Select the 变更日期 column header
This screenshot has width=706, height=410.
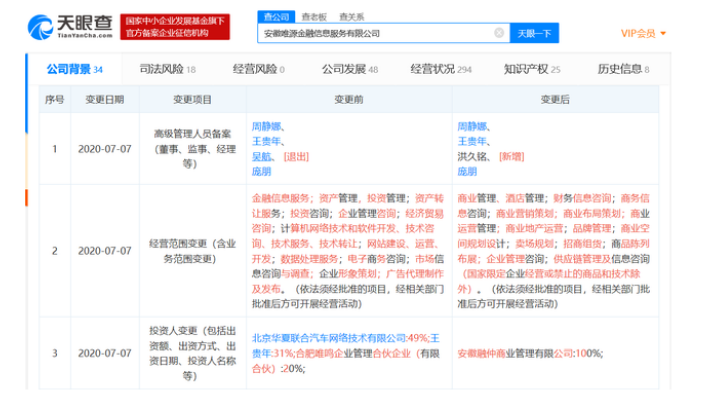104,99
